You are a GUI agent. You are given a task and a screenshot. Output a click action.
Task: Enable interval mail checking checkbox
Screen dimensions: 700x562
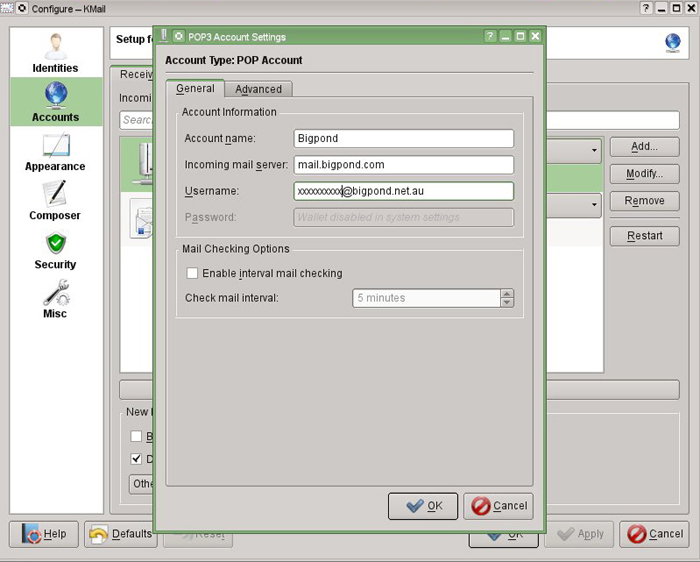(x=192, y=273)
